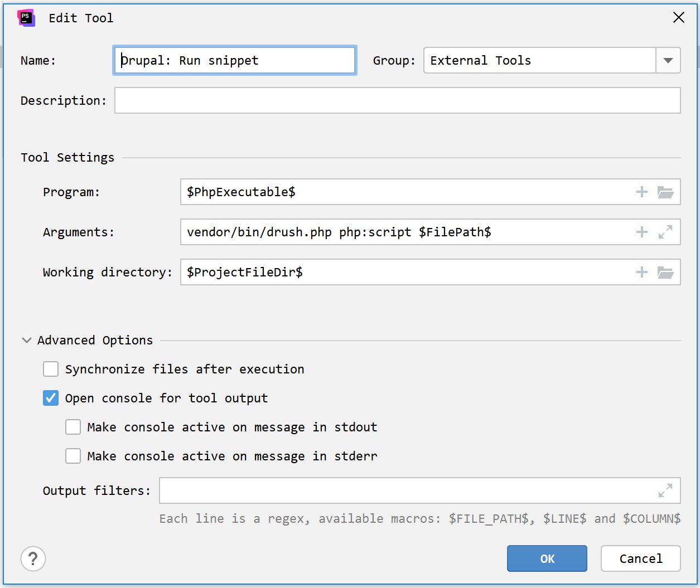Click the regex macros hint text
The width and height of the screenshot is (700, 588).
(420, 518)
